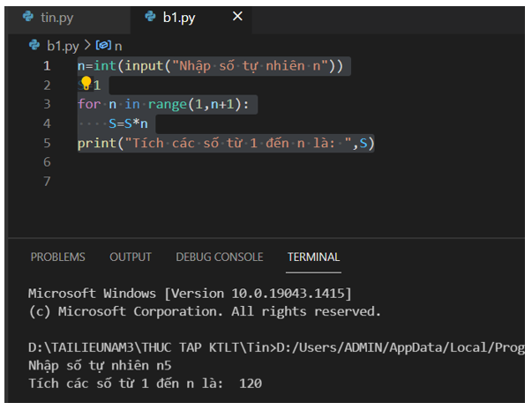
Task: Open the b1.py breadcrumb file dropdown
Action: click(x=63, y=44)
